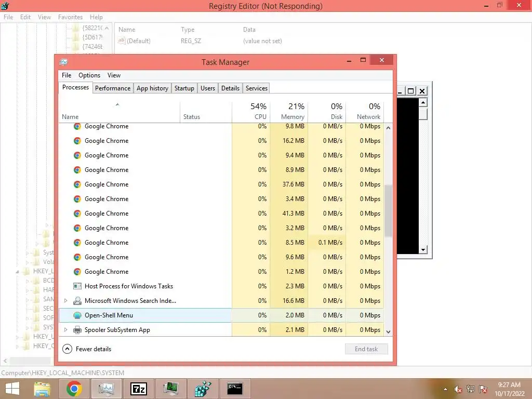Switch to the Users tab
Screen dimensions: 532x399
pyautogui.click(x=208, y=88)
